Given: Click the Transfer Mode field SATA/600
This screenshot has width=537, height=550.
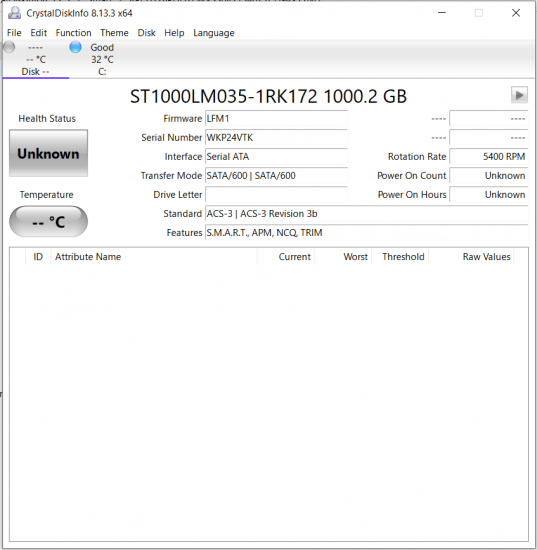Looking at the screenshot, I should [x=276, y=175].
